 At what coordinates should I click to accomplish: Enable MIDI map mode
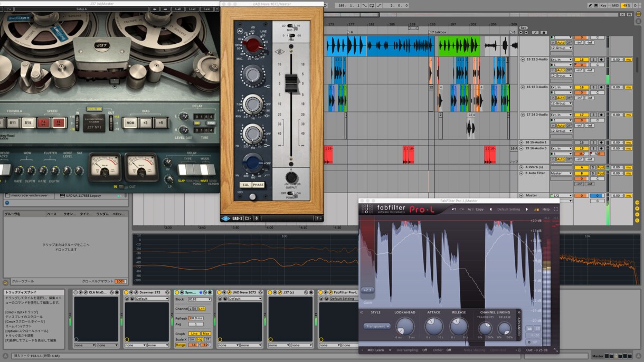click(615, 5)
